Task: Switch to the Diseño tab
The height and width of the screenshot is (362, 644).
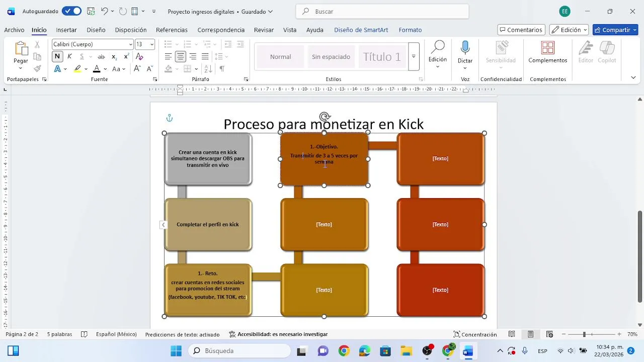Action: coord(96,30)
